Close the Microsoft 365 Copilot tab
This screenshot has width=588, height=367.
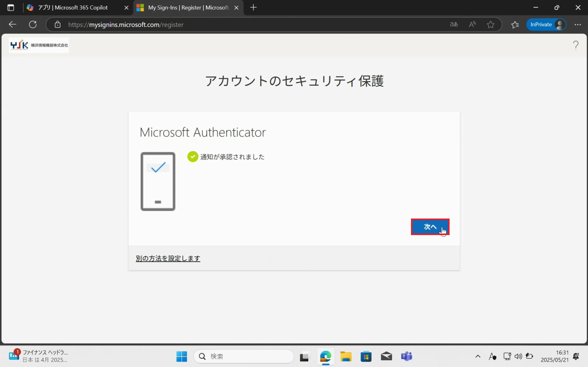click(126, 8)
